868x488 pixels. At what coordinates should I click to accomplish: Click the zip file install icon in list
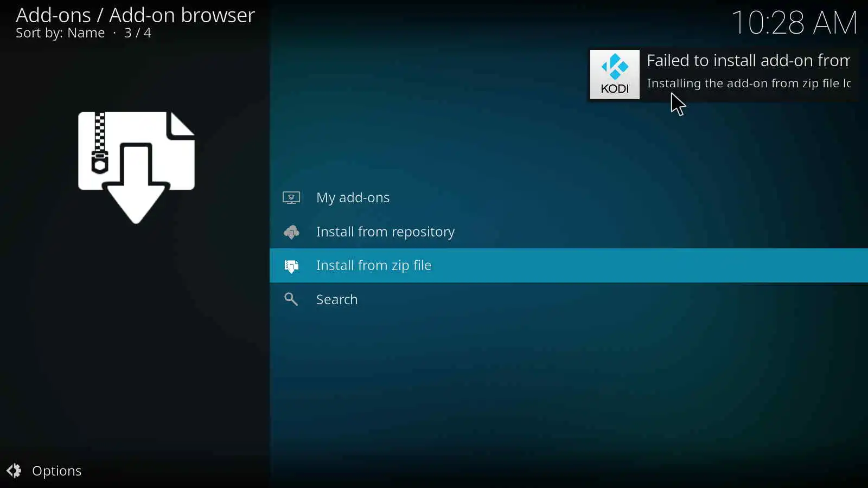click(x=291, y=266)
